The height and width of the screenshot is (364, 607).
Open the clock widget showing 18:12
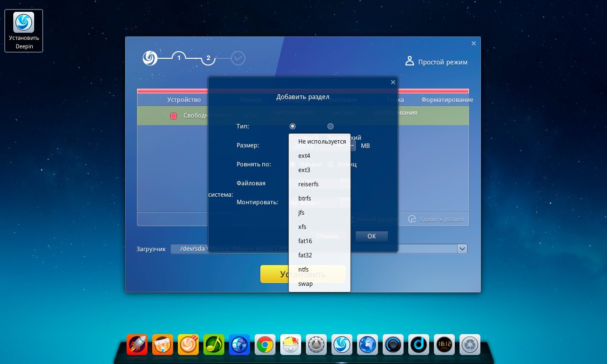pos(444,345)
